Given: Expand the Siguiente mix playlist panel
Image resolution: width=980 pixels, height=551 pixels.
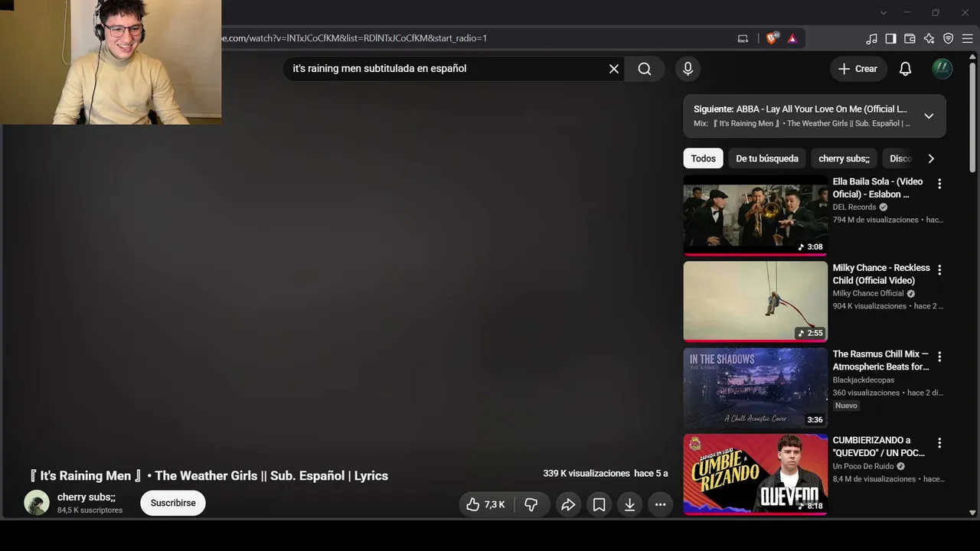Looking at the screenshot, I should [x=929, y=116].
